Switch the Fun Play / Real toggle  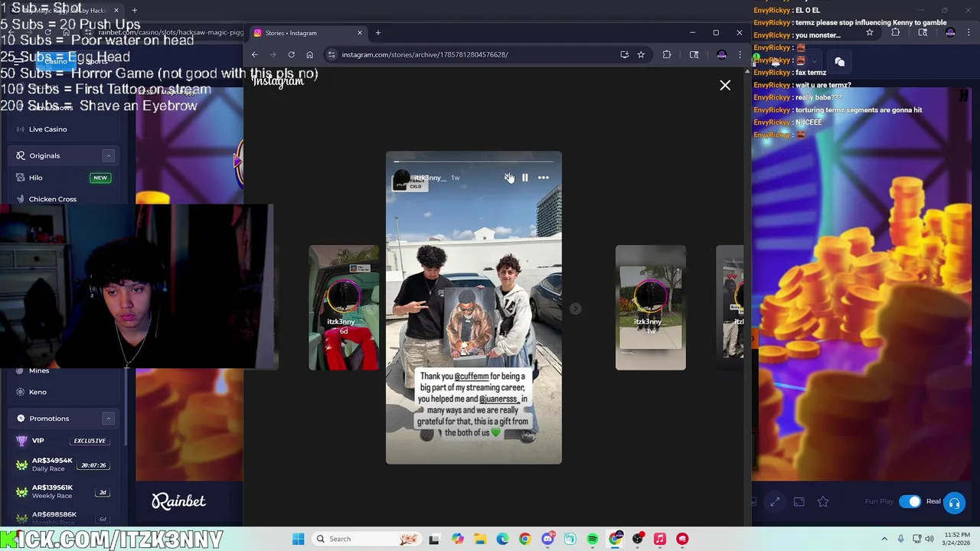[x=910, y=501]
